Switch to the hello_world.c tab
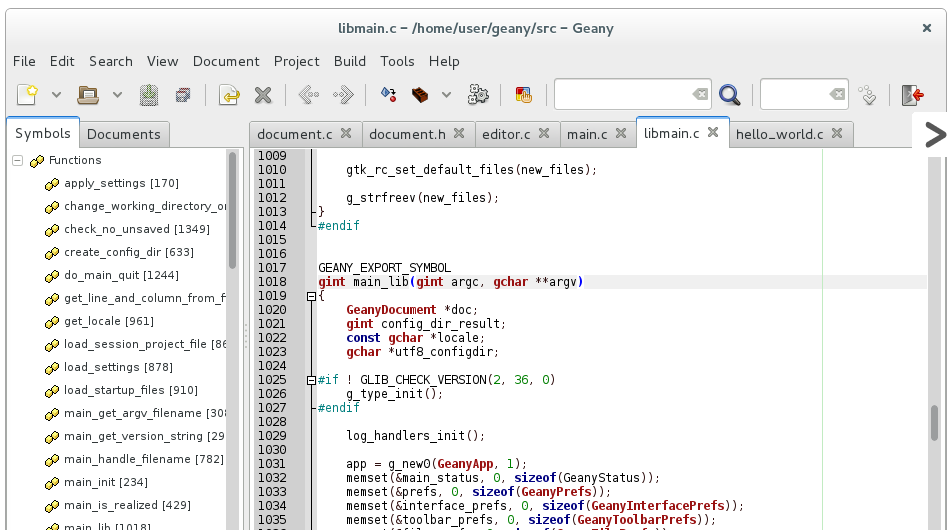947x530 pixels. tap(779, 134)
